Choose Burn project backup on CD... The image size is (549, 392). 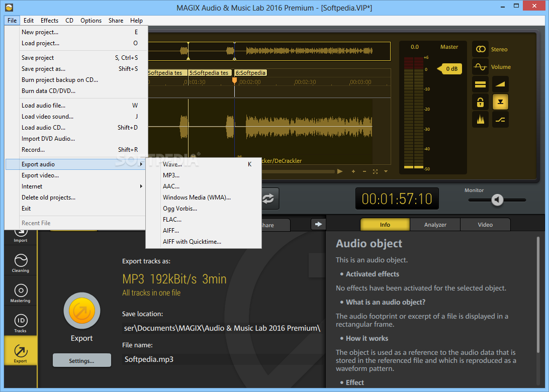(75, 80)
